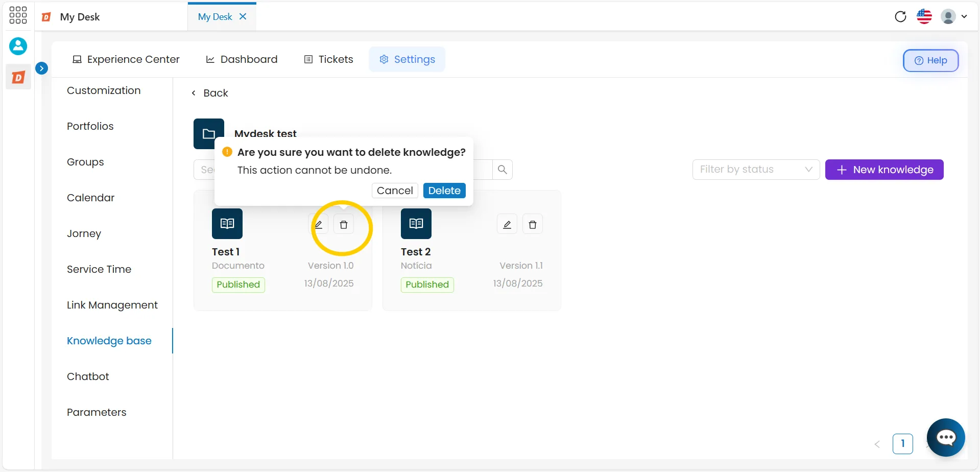
Task: Go to Experience Center tab
Action: (x=126, y=59)
